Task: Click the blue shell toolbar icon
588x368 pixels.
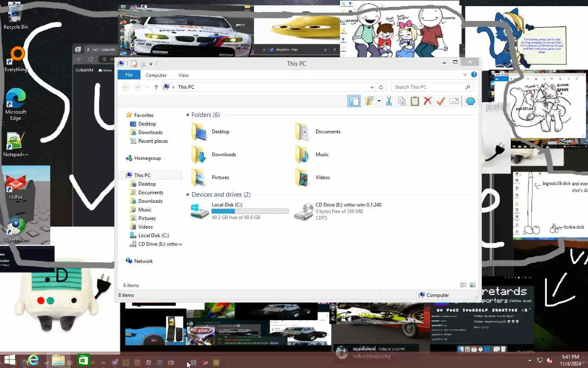Action: coord(470,101)
